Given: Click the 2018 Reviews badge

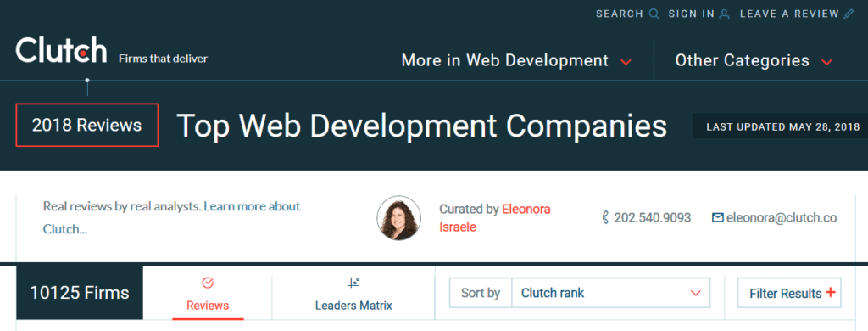Looking at the screenshot, I should tap(87, 125).
